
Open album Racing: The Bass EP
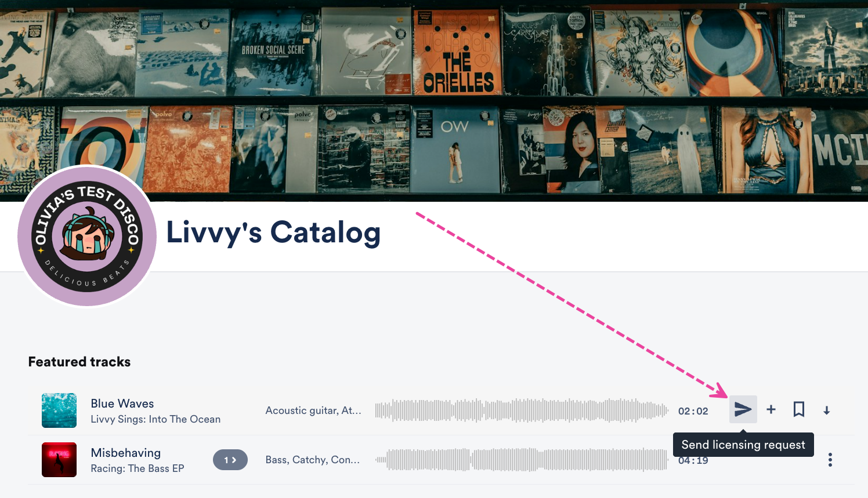click(x=138, y=468)
